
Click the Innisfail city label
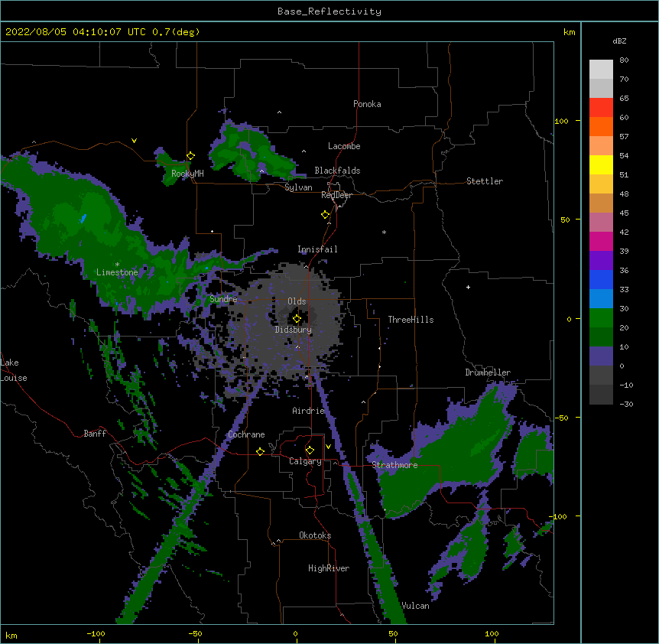(x=317, y=249)
